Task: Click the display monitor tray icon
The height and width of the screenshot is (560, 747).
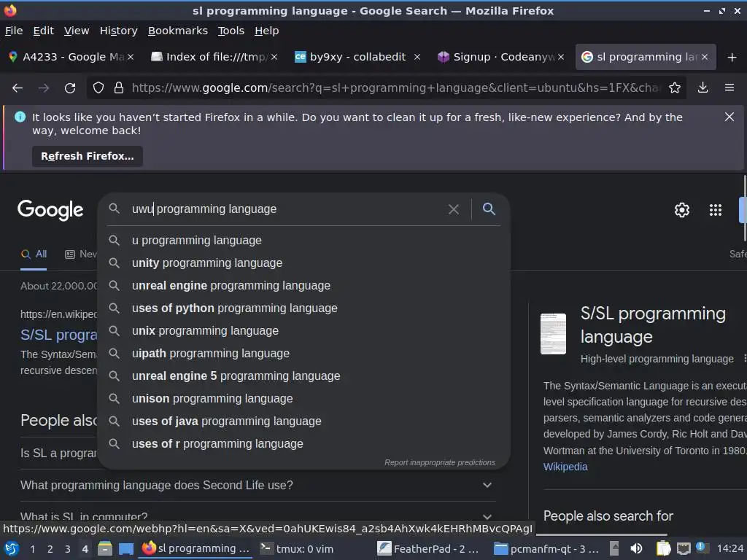Action: (684, 548)
